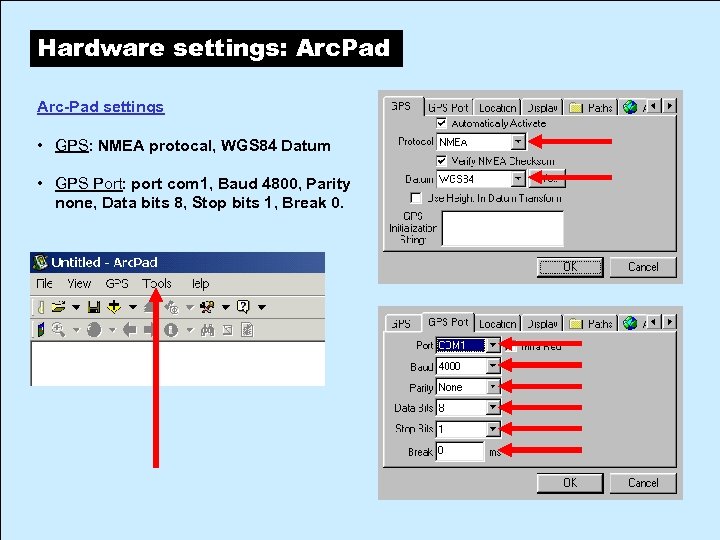Open the GPS menu in ArcPad
This screenshot has width=720, height=540.
[x=117, y=284]
